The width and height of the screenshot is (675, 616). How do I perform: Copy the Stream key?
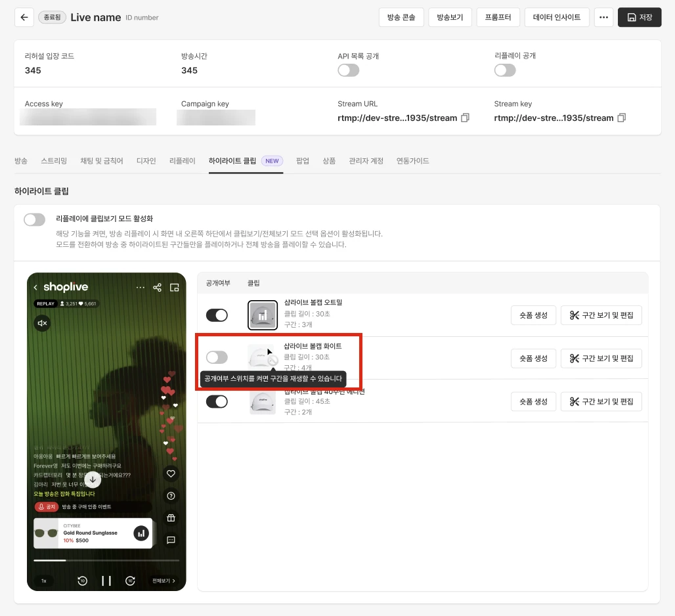pos(622,118)
